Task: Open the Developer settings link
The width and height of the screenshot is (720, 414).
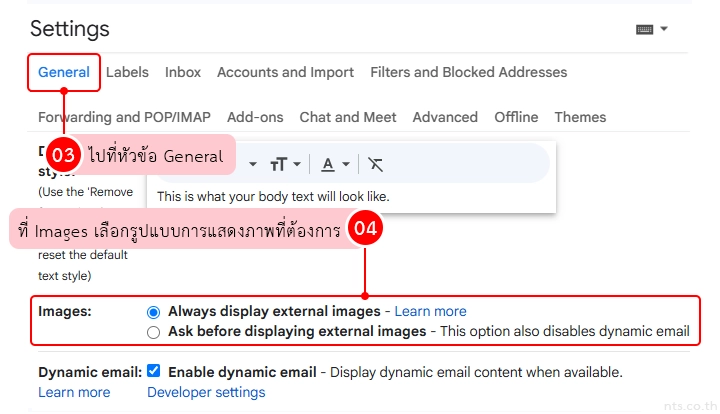Action: point(206,393)
